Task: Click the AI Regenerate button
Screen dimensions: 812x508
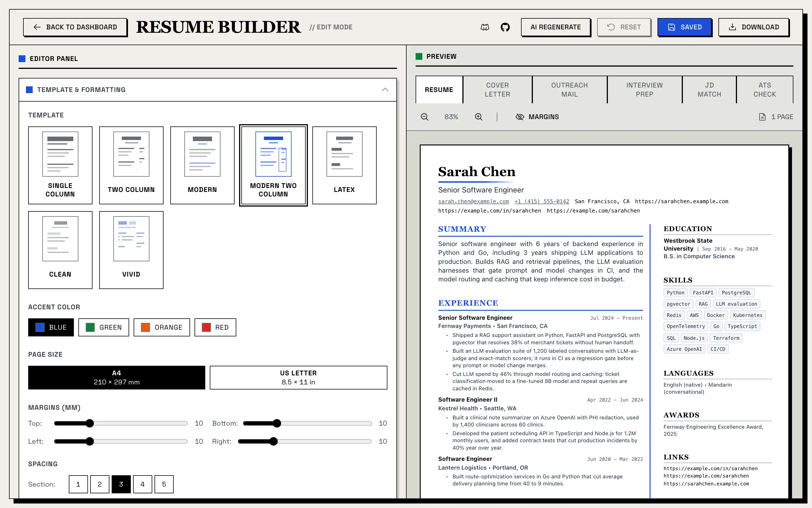Action: (x=556, y=27)
